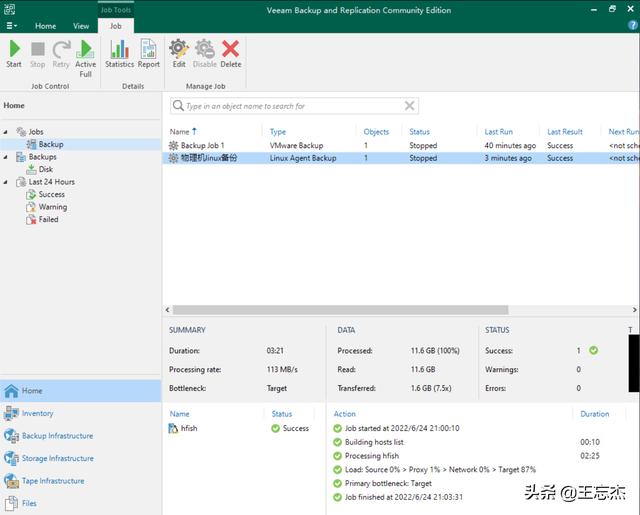Click the gear icon of Backup Job 1
Image resolution: width=640 pixels, height=515 pixels.
(173, 145)
